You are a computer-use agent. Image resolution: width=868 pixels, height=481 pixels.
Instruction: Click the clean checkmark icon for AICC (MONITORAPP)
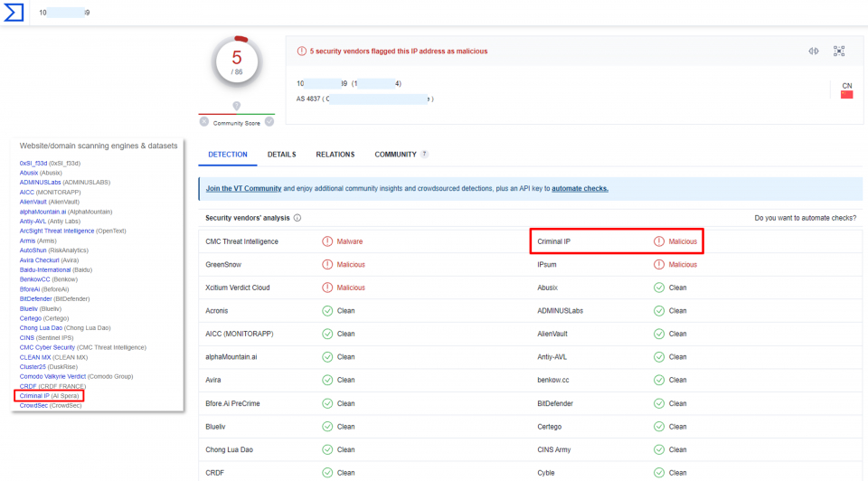click(327, 334)
